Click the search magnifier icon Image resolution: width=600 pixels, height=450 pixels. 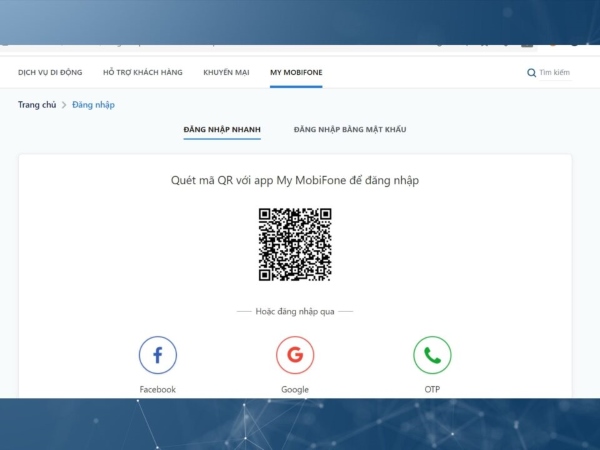[x=531, y=73]
